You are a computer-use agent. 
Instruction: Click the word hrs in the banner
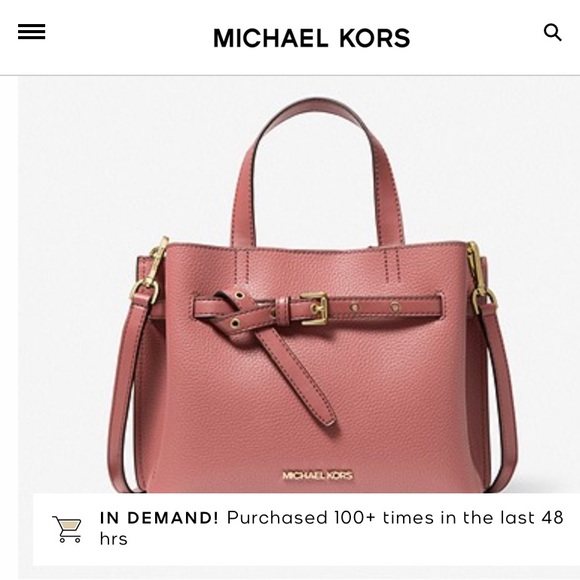tap(114, 539)
